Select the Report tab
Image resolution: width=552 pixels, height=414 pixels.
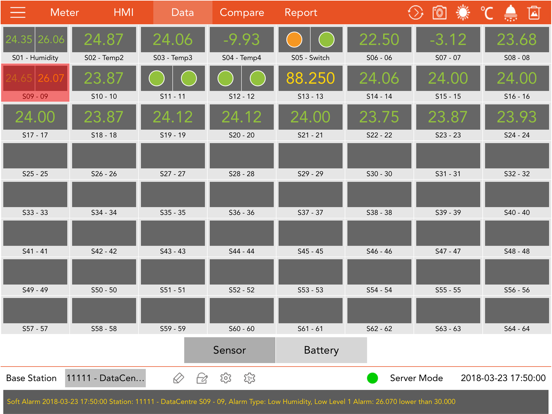click(x=301, y=12)
